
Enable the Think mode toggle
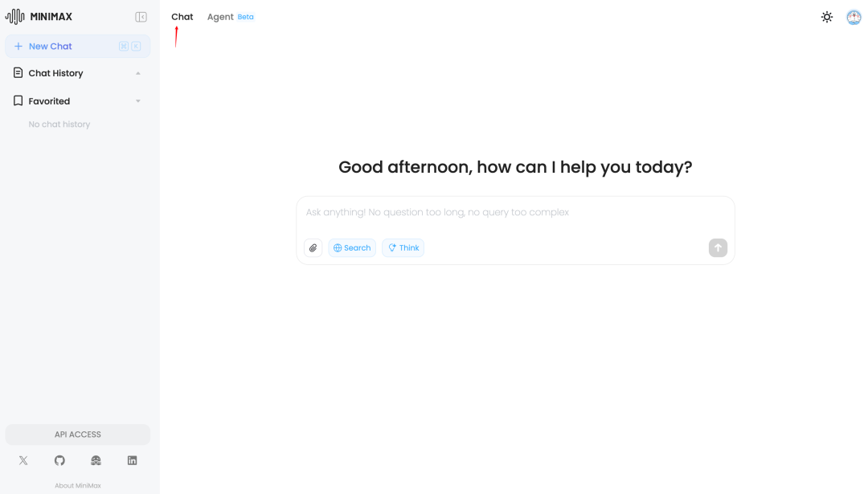coord(403,248)
